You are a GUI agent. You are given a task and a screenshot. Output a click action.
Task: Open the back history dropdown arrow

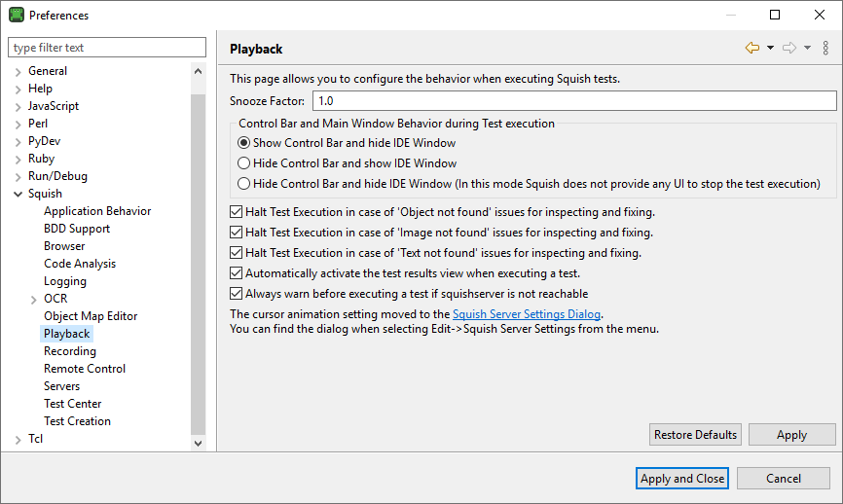pyautogui.click(x=770, y=48)
